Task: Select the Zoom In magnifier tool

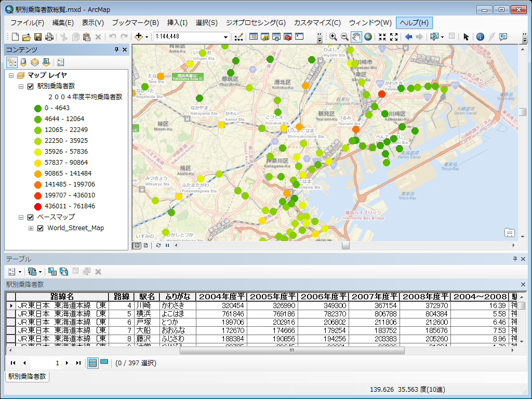Action: (x=333, y=37)
